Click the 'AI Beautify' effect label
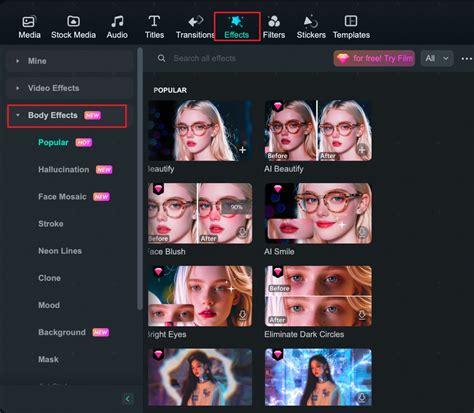Image resolution: width=474 pixels, height=413 pixels. click(284, 169)
